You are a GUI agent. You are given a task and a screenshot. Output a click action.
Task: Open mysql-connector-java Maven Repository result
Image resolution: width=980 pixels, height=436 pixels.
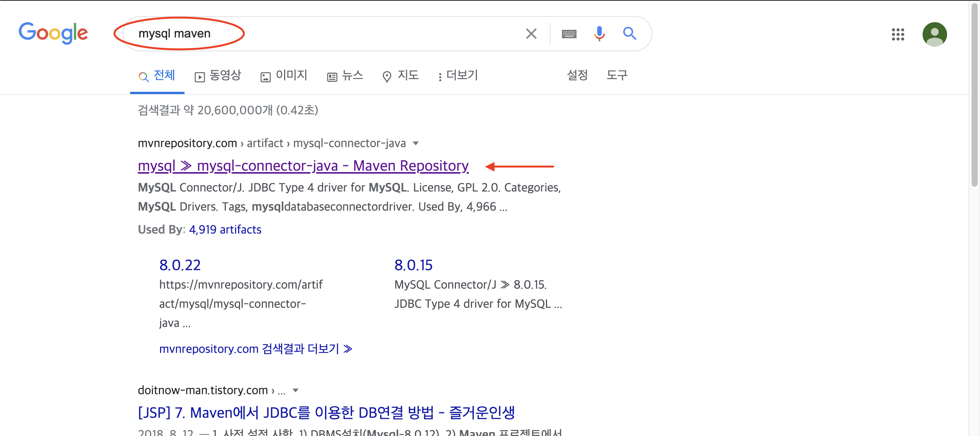coord(303,166)
